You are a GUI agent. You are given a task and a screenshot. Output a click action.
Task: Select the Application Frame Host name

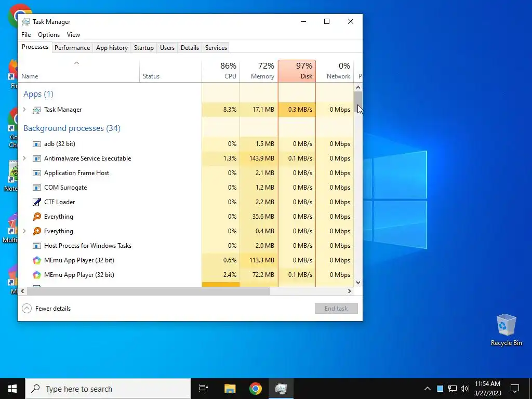[77, 173]
